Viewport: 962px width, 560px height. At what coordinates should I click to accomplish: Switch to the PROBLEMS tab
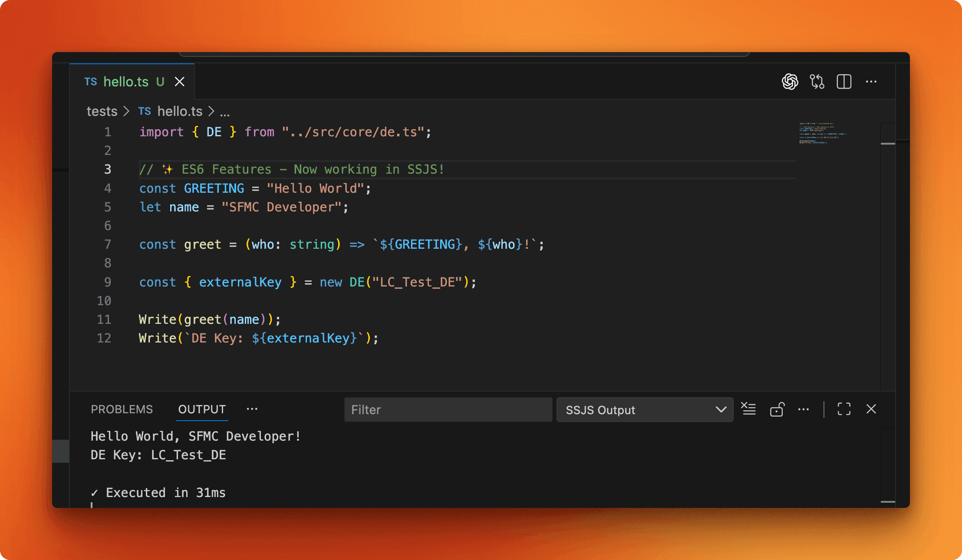tap(122, 409)
